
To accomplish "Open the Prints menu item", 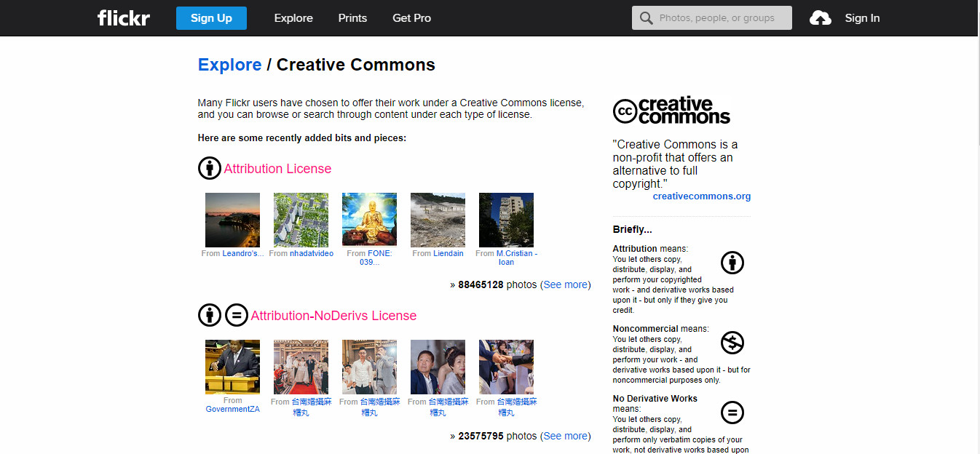I will pyautogui.click(x=352, y=18).
